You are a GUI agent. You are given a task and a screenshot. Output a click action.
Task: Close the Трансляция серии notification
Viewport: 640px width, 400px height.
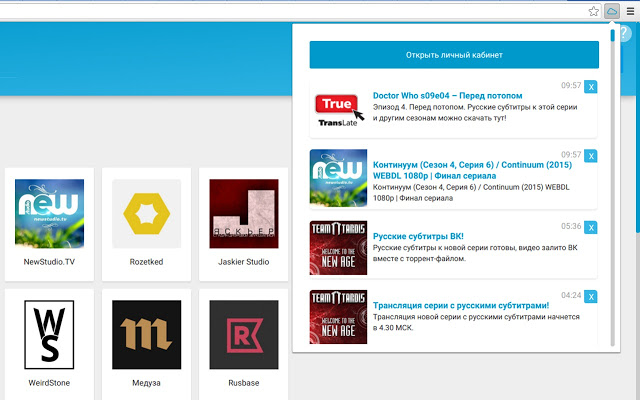[590, 296]
